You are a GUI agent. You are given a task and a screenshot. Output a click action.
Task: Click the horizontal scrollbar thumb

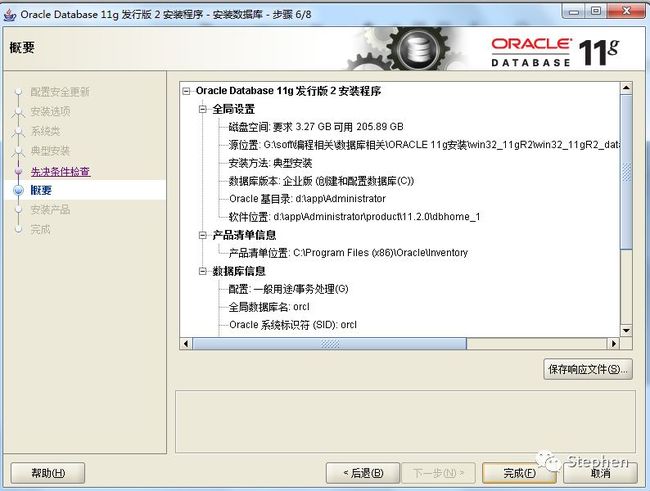330,344
